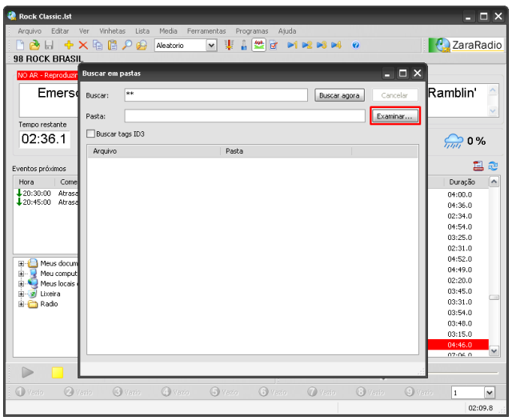Open a playlist with the folder icon

pyautogui.click(x=34, y=45)
